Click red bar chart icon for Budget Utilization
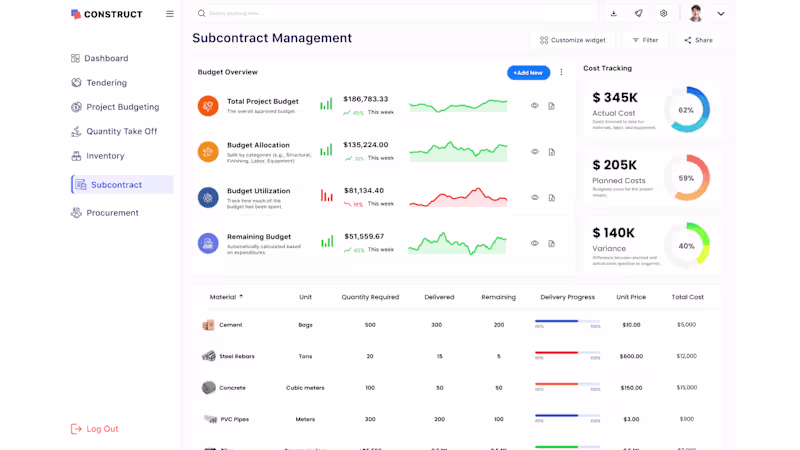The width and height of the screenshot is (800, 450). pyautogui.click(x=327, y=195)
